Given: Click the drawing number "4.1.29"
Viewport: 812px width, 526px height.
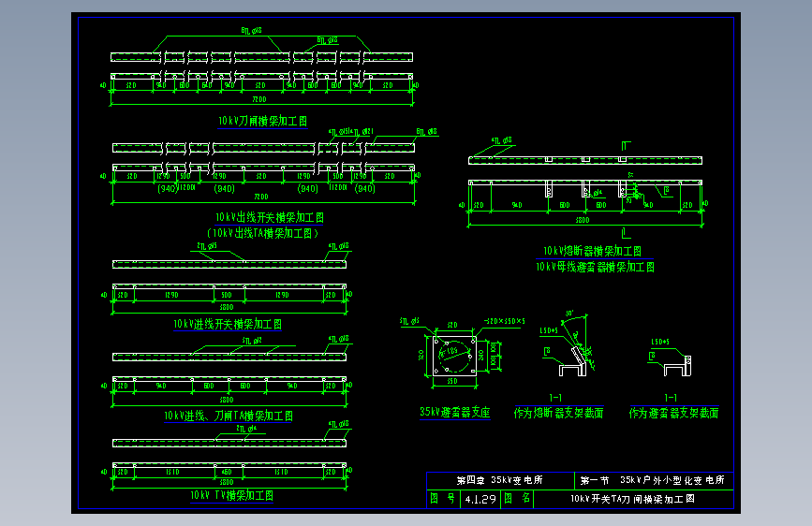Looking at the screenshot, I should [480, 499].
